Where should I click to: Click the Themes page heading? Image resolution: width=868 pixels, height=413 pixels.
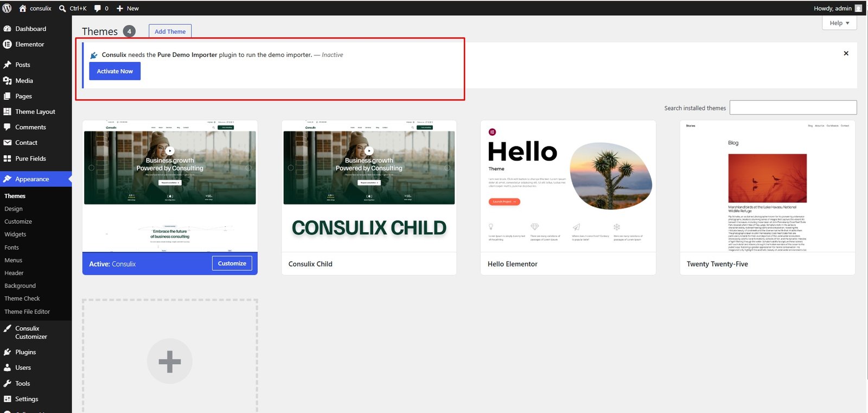pos(100,31)
